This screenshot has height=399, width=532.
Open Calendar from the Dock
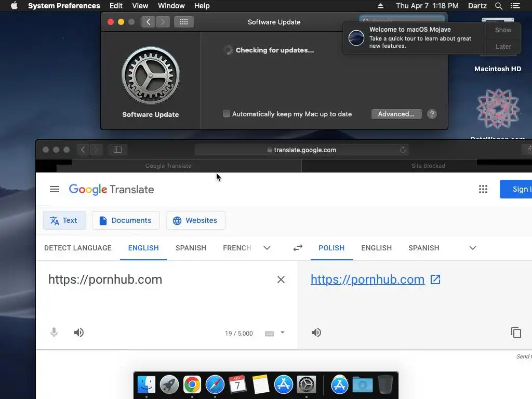point(237,384)
